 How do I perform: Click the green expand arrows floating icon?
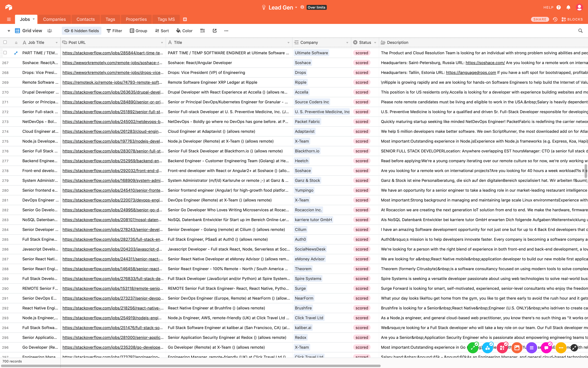(473, 348)
